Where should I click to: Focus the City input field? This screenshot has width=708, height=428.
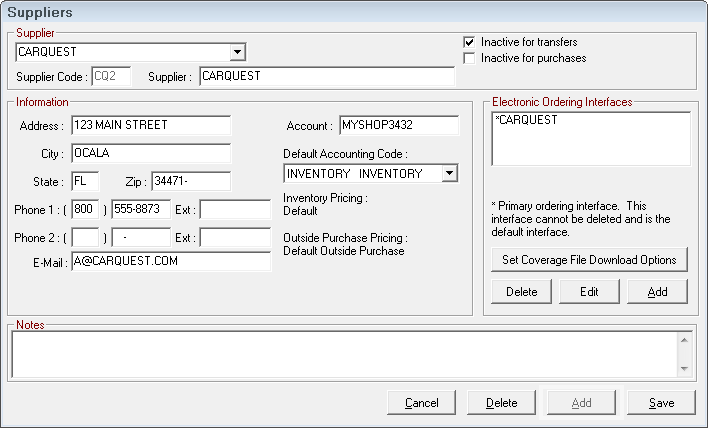(x=149, y=154)
